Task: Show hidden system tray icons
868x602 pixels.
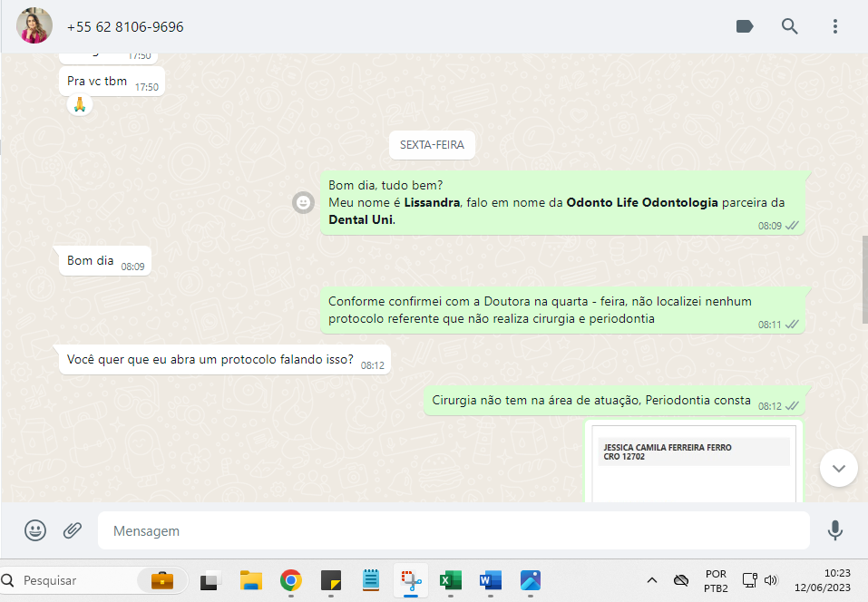Action: pos(652,580)
